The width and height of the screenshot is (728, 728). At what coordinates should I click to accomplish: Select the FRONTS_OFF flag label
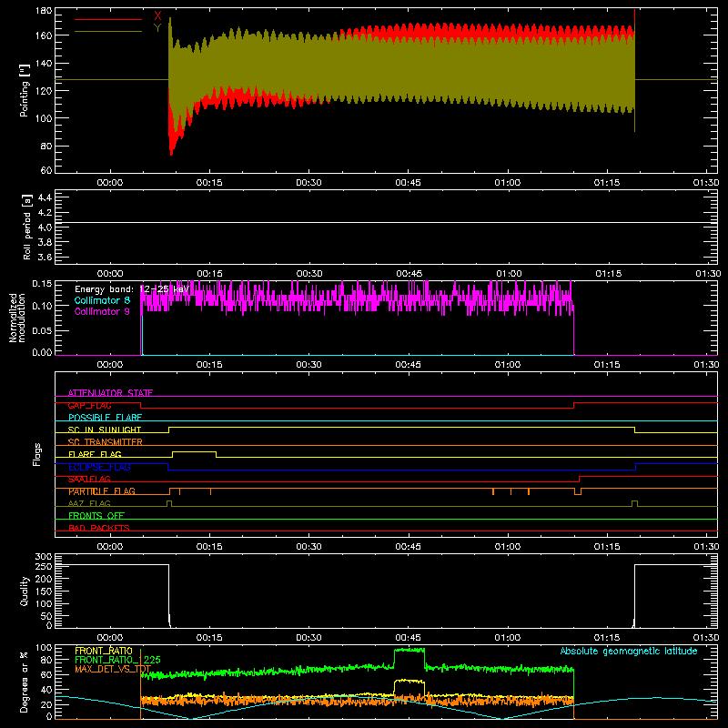[x=96, y=516]
